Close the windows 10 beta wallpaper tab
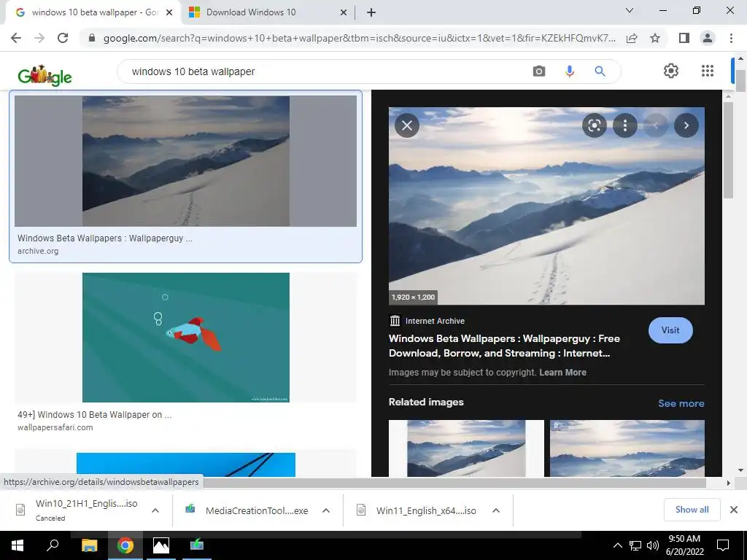 [169, 12]
